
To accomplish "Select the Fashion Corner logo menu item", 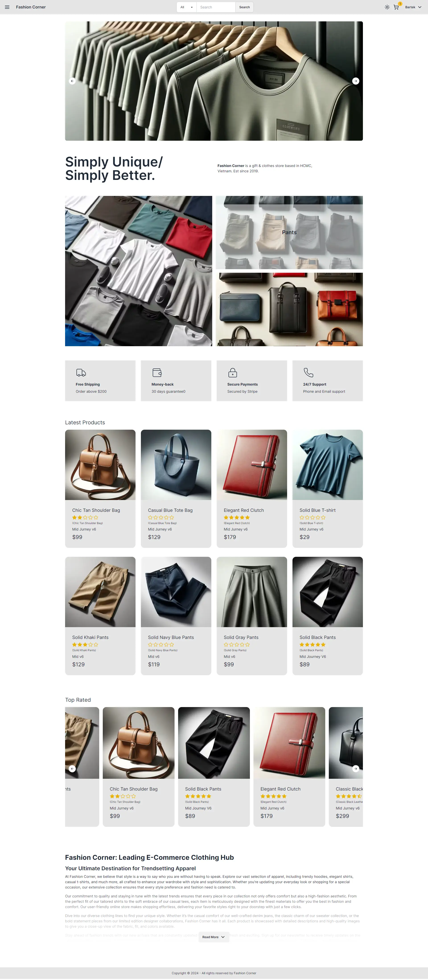I will point(31,7).
